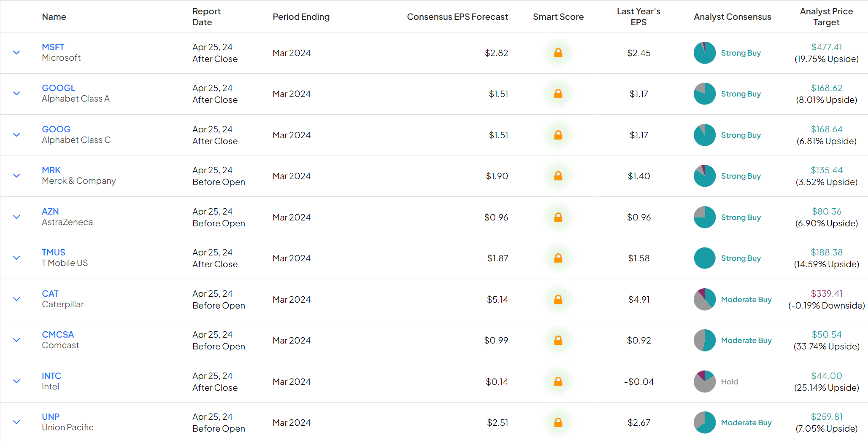
Task: Open the GOOG ticker link
Action: coord(56,129)
